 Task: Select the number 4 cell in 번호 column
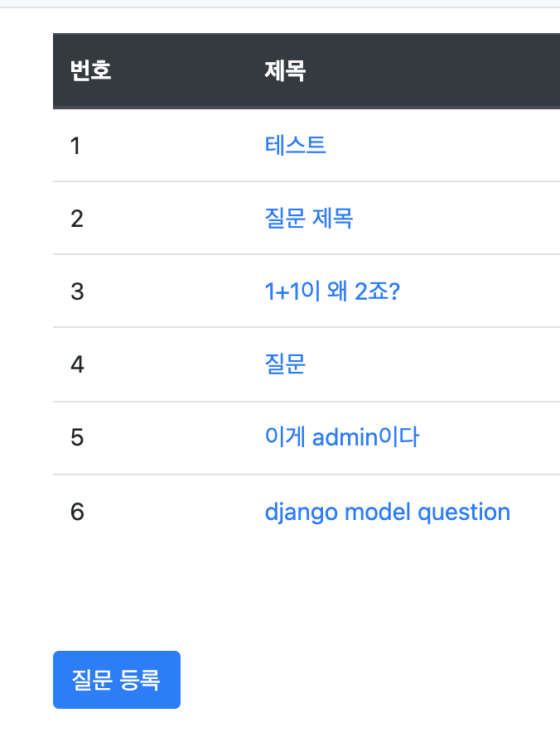(x=77, y=364)
